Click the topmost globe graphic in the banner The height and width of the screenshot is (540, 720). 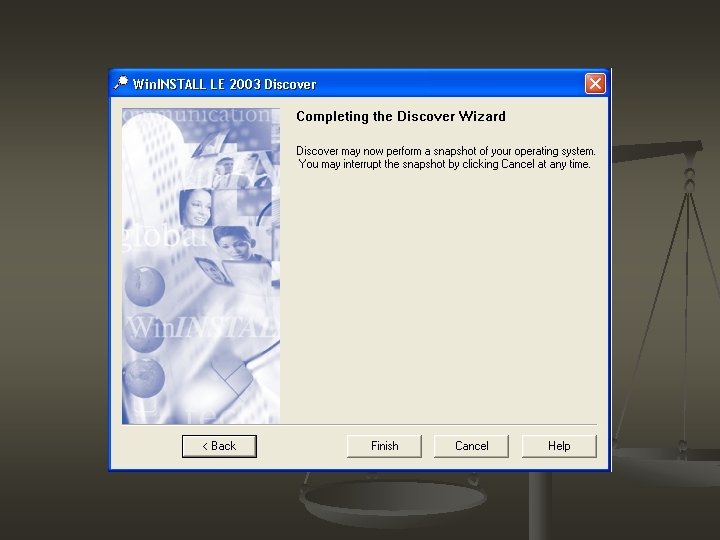click(145, 286)
